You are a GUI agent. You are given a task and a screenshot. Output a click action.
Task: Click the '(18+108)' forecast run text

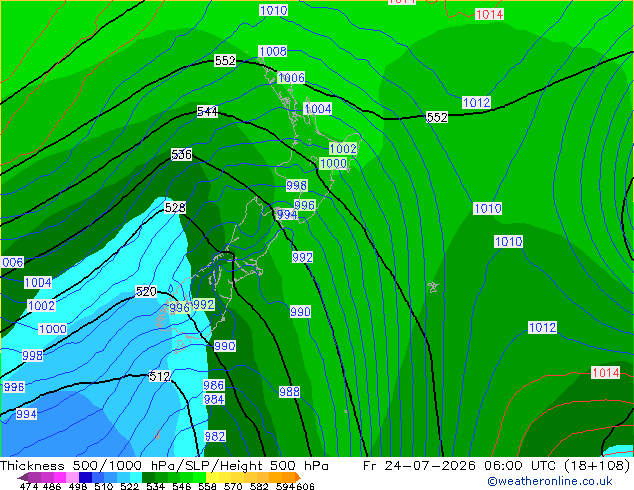(597, 466)
